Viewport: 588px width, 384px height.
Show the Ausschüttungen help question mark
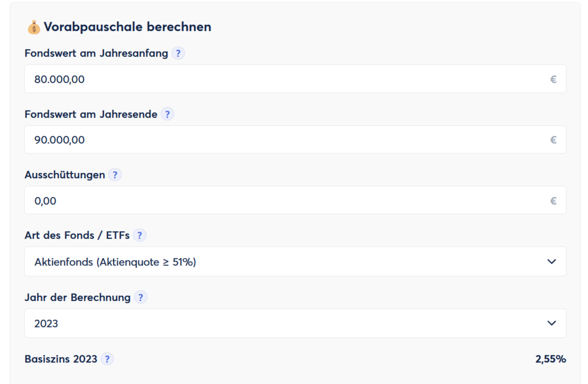[115, 175]
